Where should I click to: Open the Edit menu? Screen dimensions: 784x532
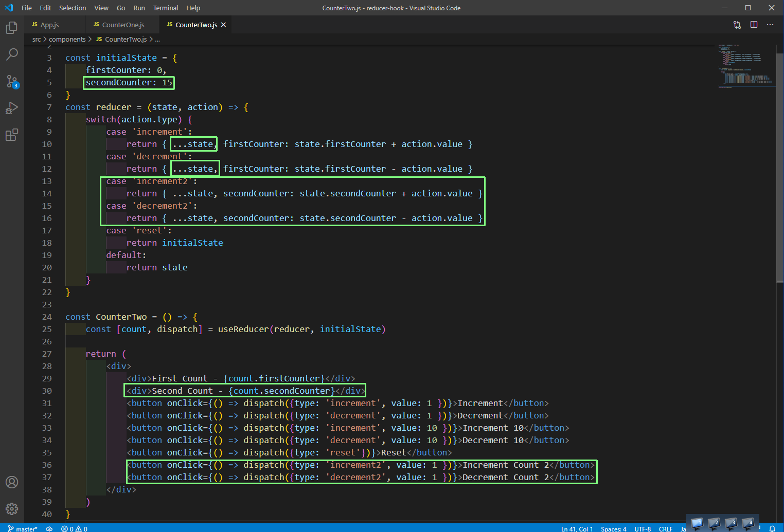[x=45, y=8]
